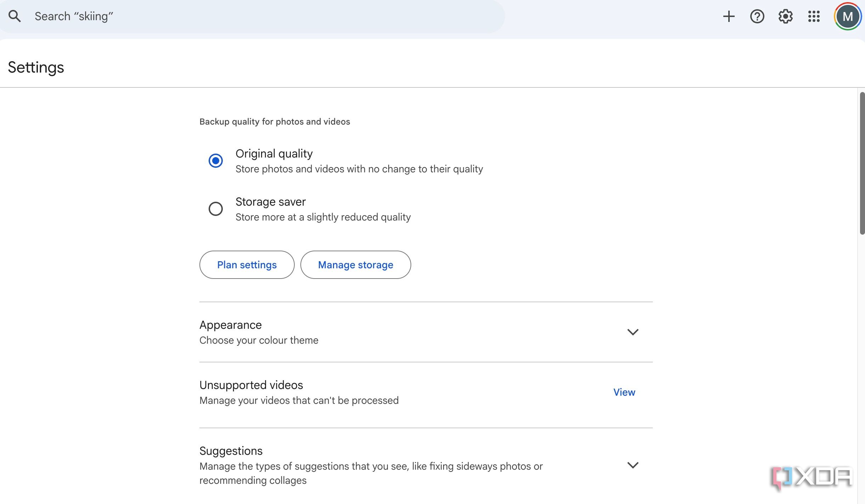Viewport: 865px width, 504px height.
Task: Click "Choose your colour theme" description
Action: (x=259, y=340)
